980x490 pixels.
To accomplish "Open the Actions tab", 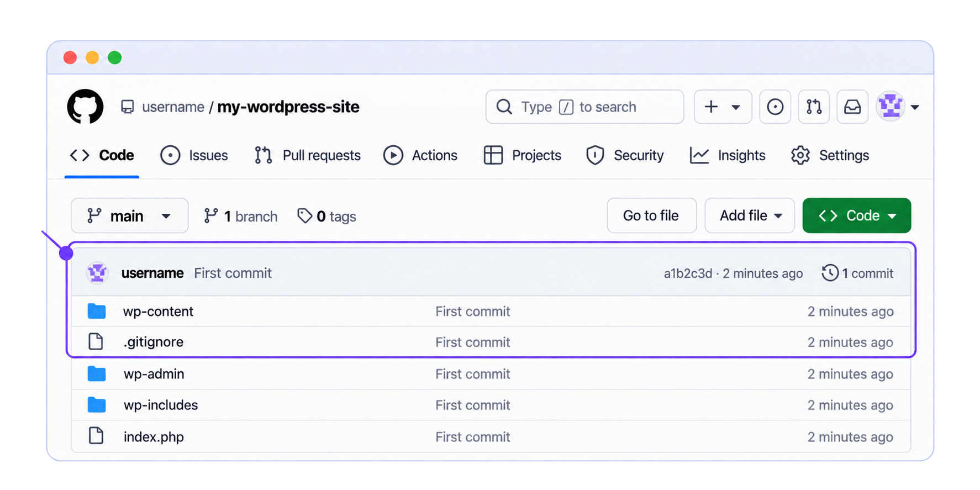I will pyautogui.click(x=420, y=155).
